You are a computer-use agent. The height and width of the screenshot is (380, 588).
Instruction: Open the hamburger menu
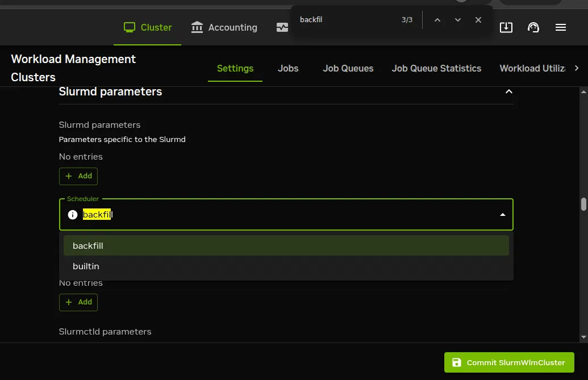pos(561,27)
